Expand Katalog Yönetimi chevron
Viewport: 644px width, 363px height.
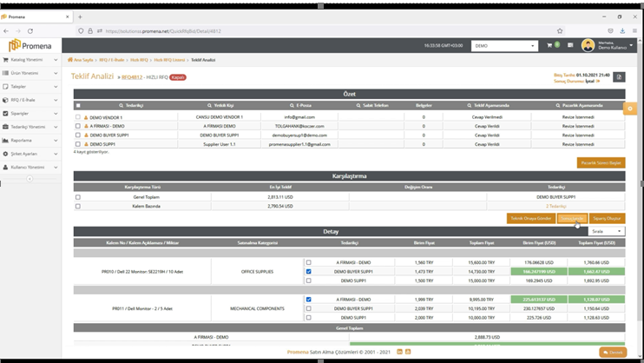point(56,60)
